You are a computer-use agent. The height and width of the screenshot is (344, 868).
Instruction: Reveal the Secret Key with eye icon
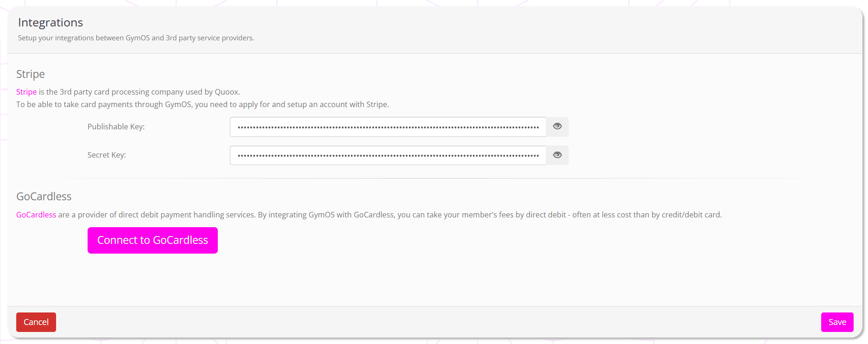(557, 155)
